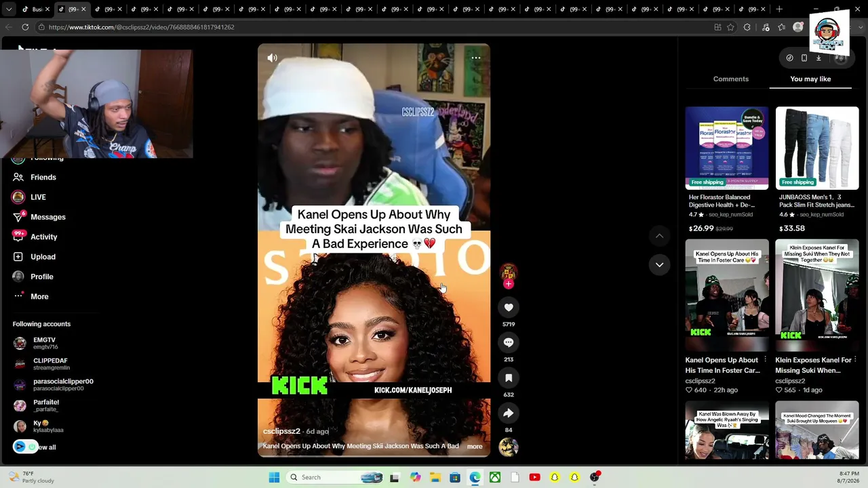Image resolution: width=868 pixels, height=488 pixels.
Task: View site information via the lock icon
Action: click(41, 27)
